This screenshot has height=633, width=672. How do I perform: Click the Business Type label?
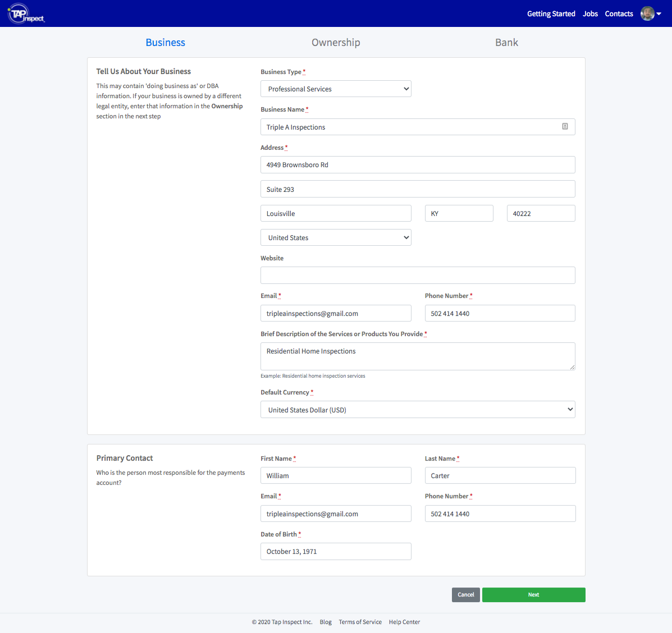pos(281,72)
